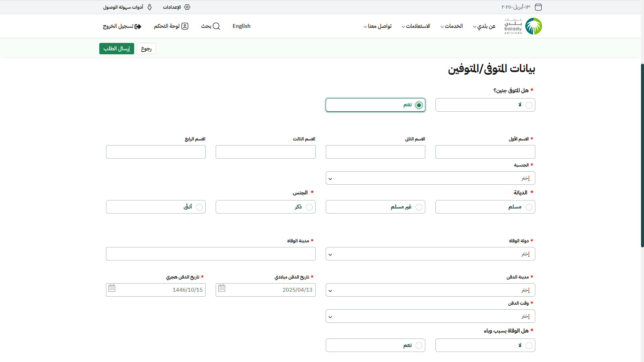Open settings via the gear icon

click(x=187, y=7)
